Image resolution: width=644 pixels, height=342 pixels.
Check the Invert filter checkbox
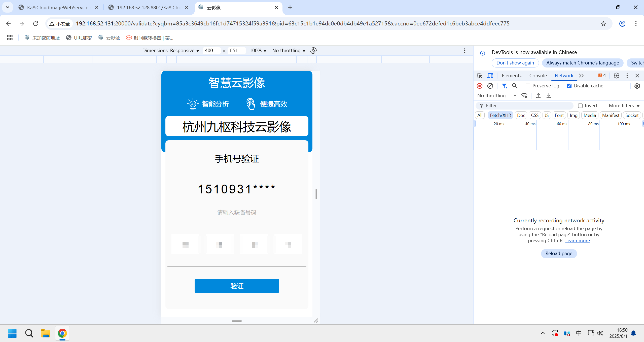(580, 106)
